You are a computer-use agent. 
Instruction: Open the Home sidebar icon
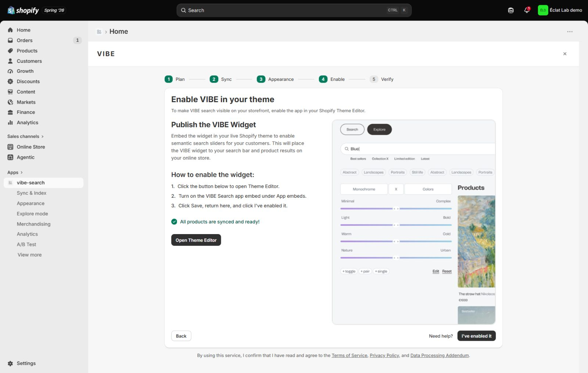coord(10,30)
